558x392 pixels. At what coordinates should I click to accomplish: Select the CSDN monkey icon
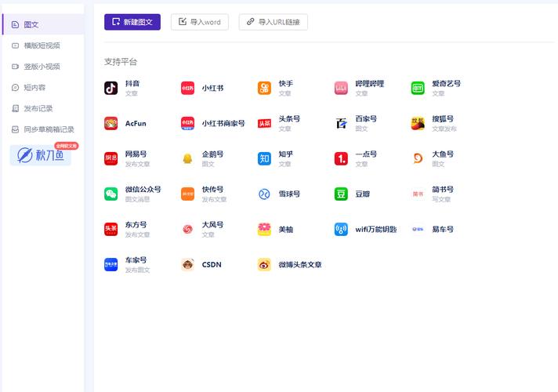(187, 264)
